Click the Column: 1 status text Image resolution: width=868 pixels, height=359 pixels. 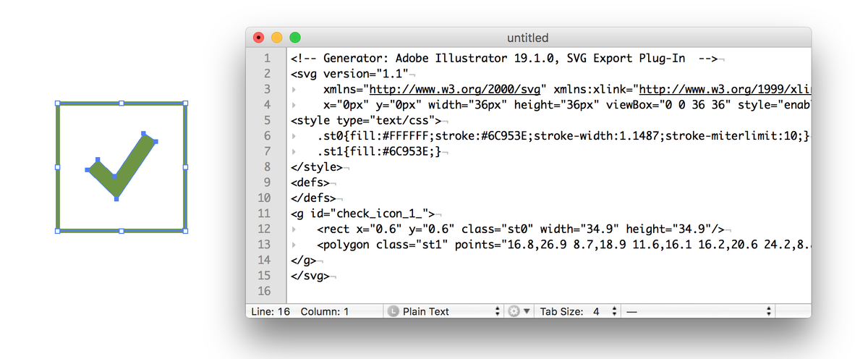pos(325,311)
